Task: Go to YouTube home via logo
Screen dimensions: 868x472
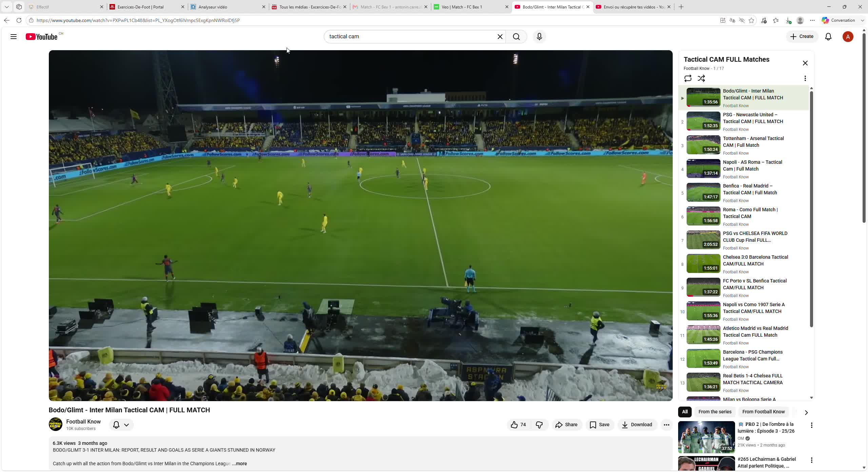Action: click(42, 37)
